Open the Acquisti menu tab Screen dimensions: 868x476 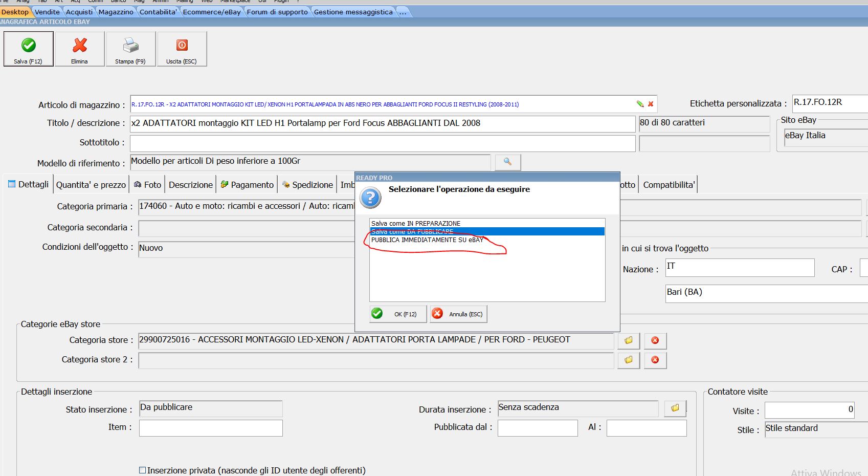click(x=79, y=12)
